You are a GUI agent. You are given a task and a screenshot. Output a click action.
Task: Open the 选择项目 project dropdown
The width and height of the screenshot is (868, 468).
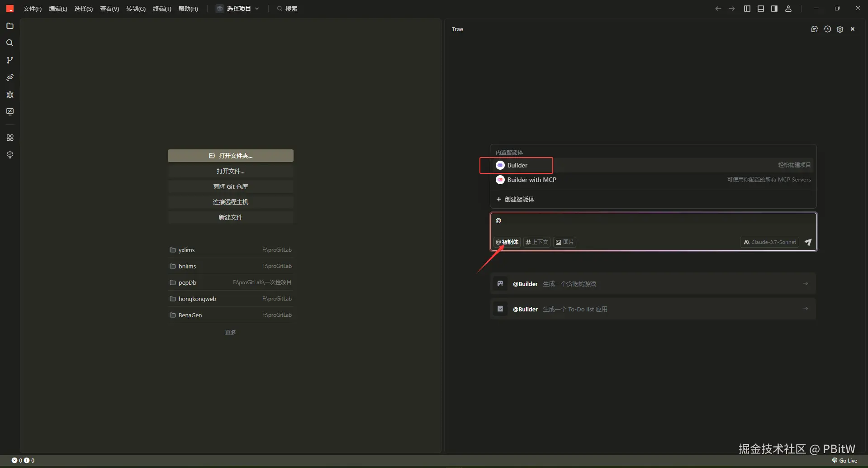tap(238, 9)
